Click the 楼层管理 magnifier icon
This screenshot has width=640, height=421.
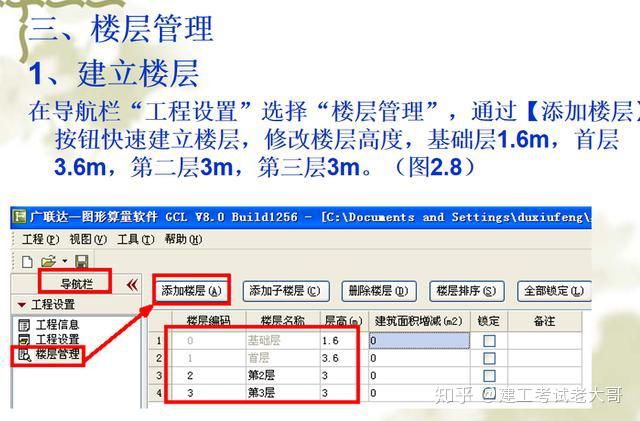pos(24,354)
